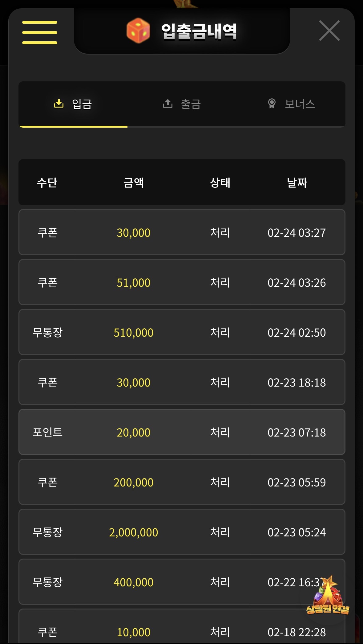This screenshot has width=363, height=644.
Task: Click the 수단 column header
Action: pos(47,183)
